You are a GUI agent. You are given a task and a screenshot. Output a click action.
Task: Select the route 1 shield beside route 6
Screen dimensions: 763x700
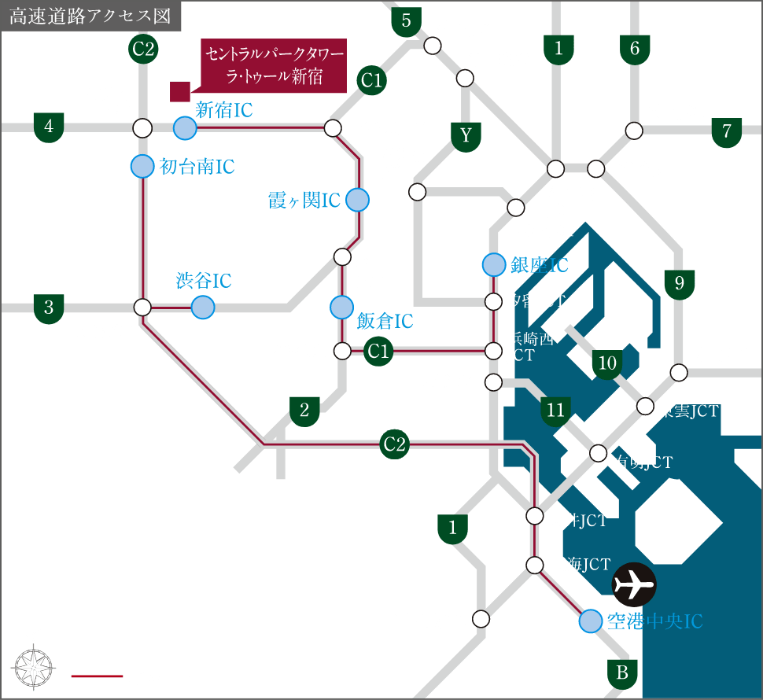(x=558, y=50)
